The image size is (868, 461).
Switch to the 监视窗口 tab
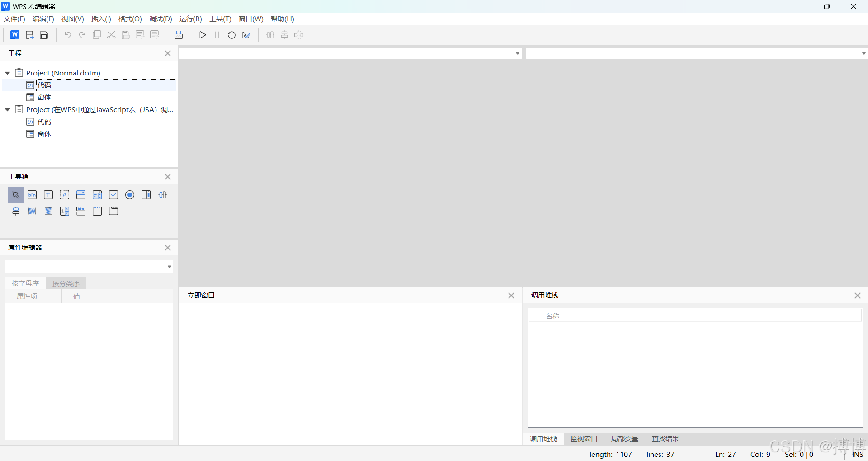coord(584,439)
